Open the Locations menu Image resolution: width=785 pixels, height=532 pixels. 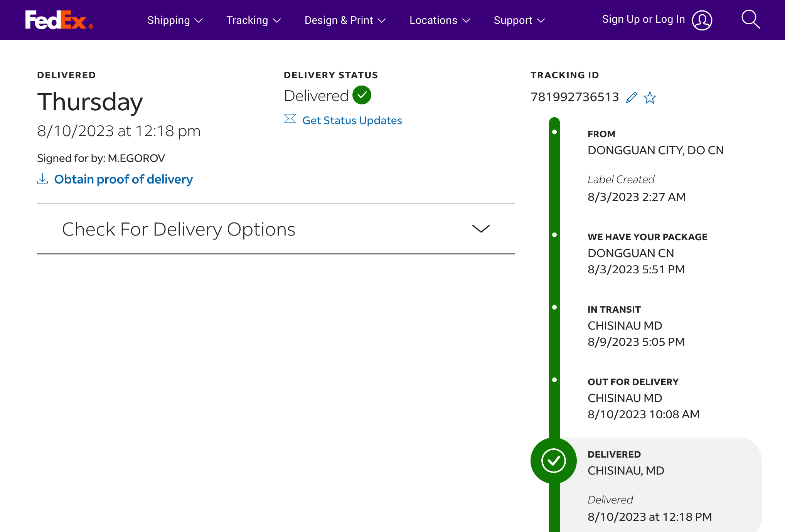[440, 20]
